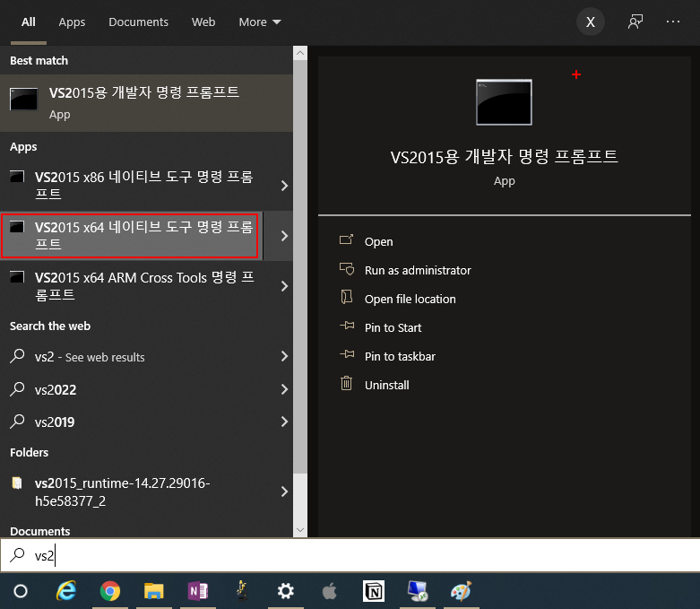
Task: Click the vs2015_runtime folder icon
Action: coord(17,483)
